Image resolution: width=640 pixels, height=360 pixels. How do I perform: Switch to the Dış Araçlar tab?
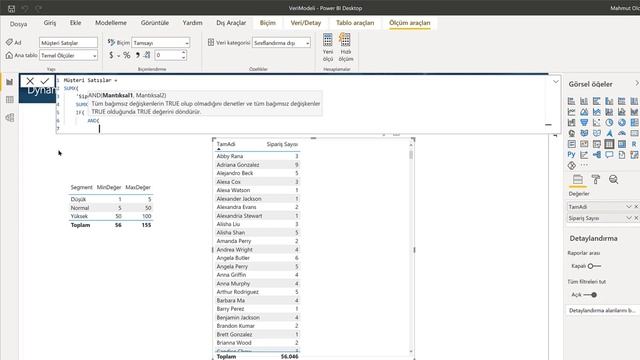click(231, 23)
